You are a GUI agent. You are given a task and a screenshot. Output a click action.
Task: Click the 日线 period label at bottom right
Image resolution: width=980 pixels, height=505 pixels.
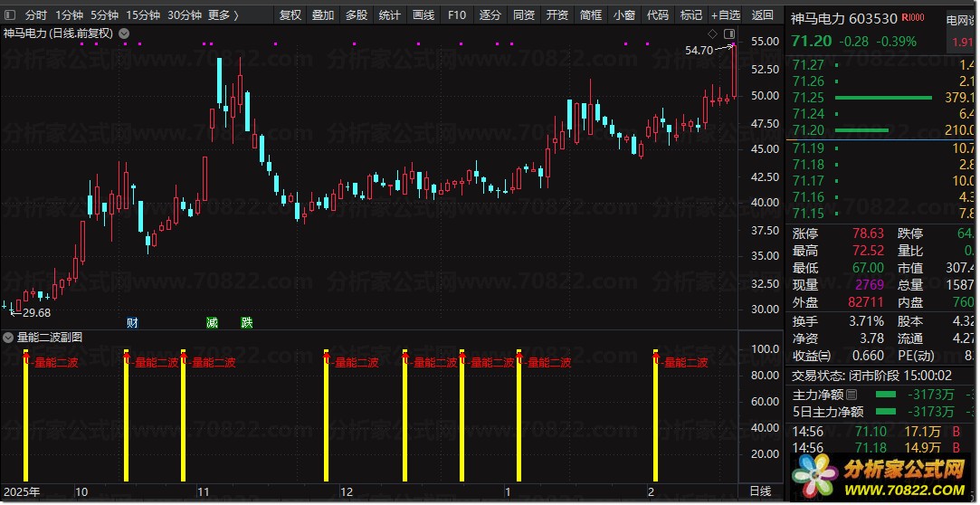[x=760, y=491]
